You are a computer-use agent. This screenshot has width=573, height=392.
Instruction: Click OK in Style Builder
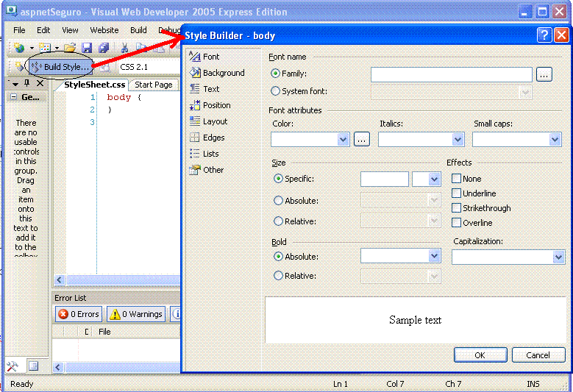pos(480,354)
